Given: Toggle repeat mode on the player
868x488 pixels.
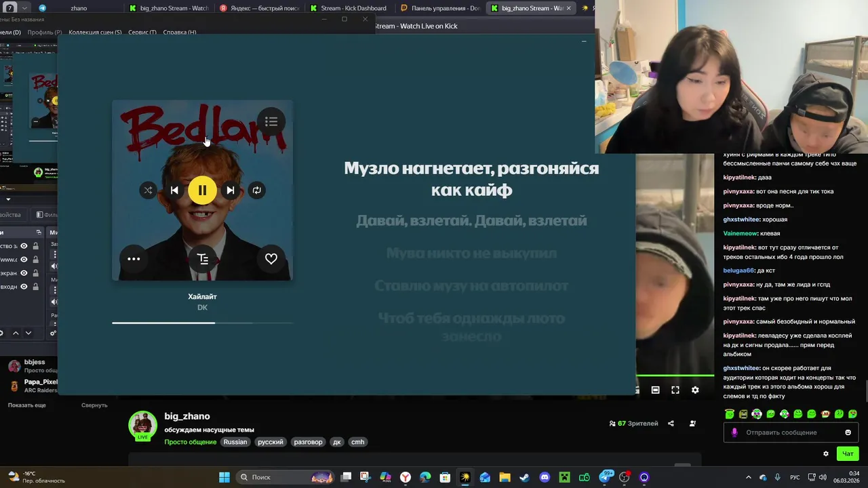Looking at the screenshot, I should coord(256,190).
